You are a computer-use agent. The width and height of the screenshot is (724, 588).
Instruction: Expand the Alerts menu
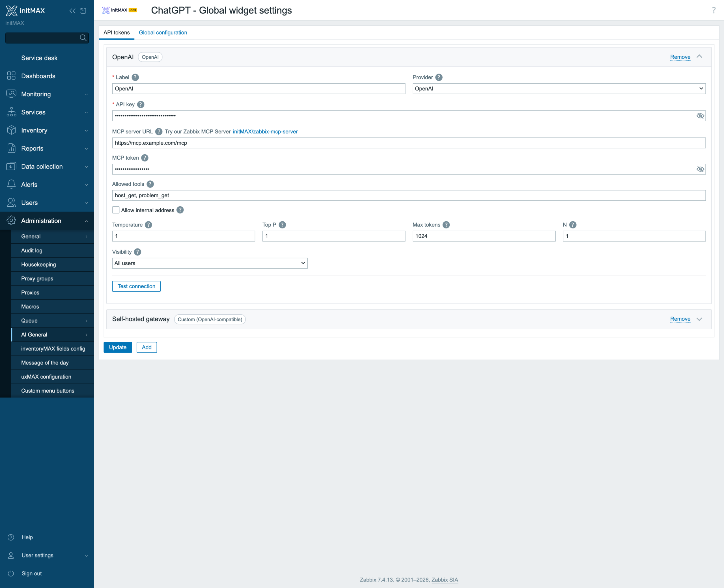(47, 185)
